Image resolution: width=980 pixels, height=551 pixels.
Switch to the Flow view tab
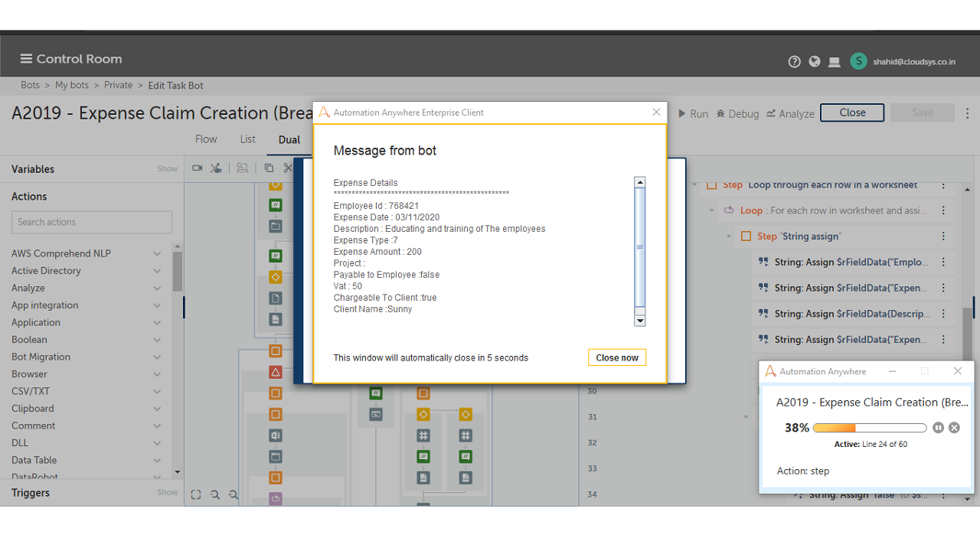tap(206, 139)
